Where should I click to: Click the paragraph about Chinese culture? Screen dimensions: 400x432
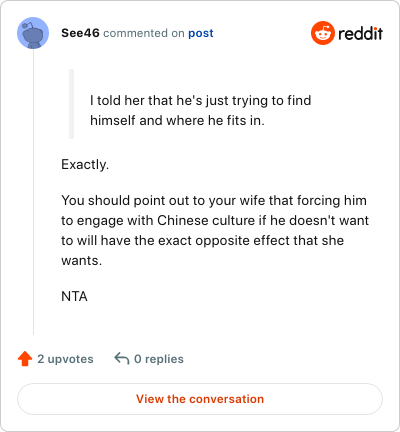[x=215, y=230]
